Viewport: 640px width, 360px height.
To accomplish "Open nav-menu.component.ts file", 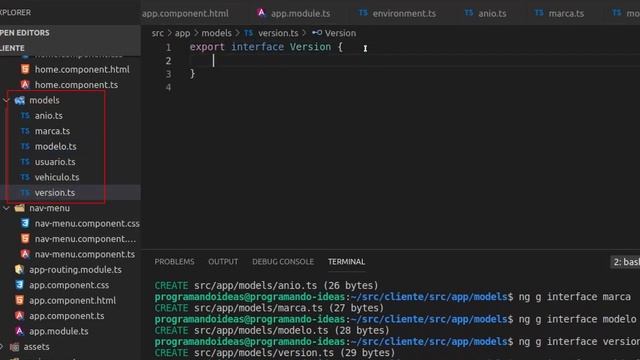I will pos(84,254).
